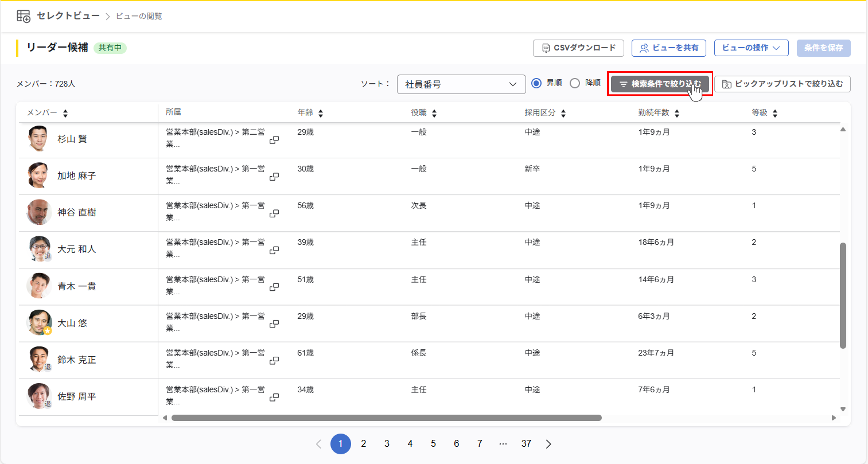Open 加地 麻子's profile photo
The height and width of the screenshot is (464, 868).
pos(38,176)
